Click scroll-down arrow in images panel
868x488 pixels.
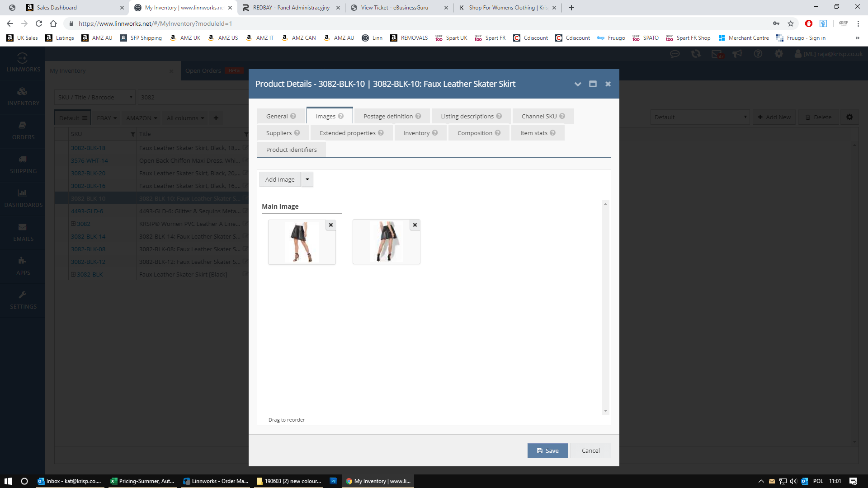click(605, 411)
